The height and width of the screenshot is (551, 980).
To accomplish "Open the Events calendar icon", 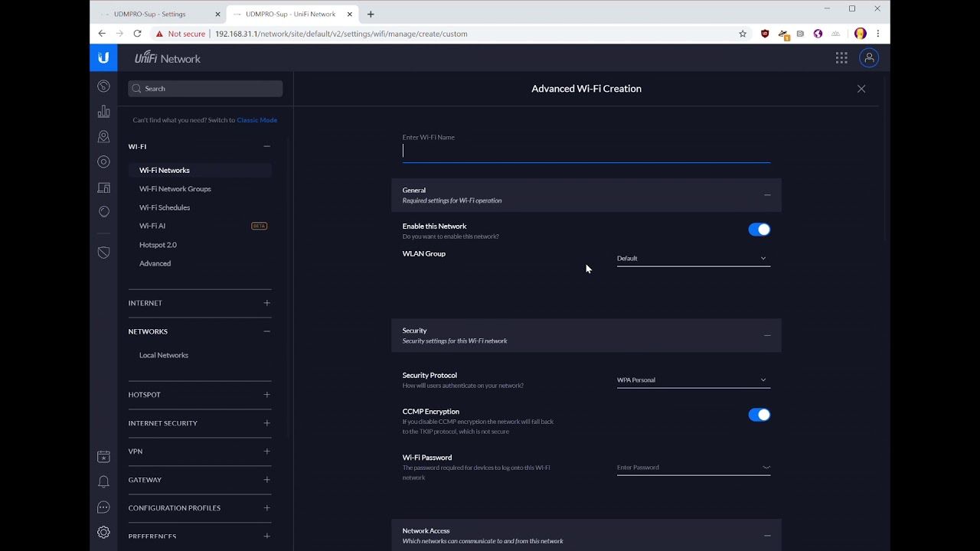I will (103, 457).
